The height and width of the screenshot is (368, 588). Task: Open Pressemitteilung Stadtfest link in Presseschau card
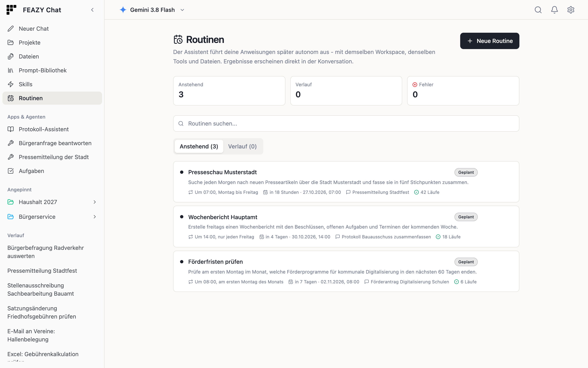[x=378, y=192]
